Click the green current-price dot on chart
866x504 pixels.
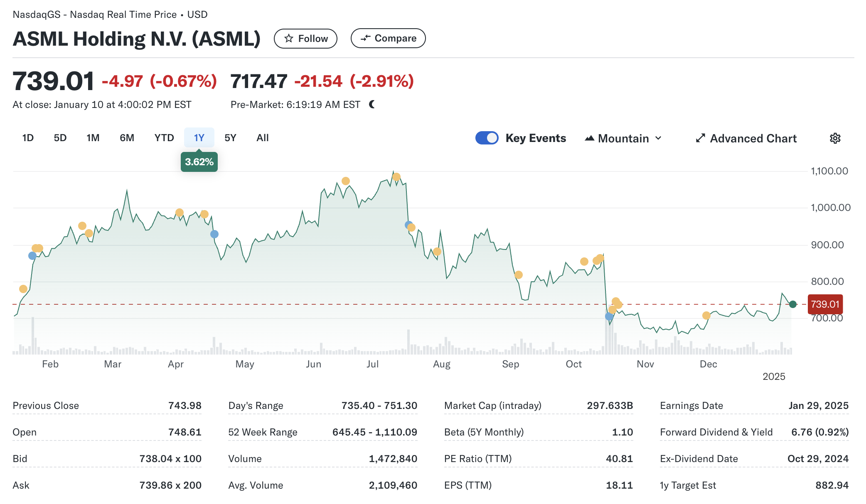pos(793,304)
